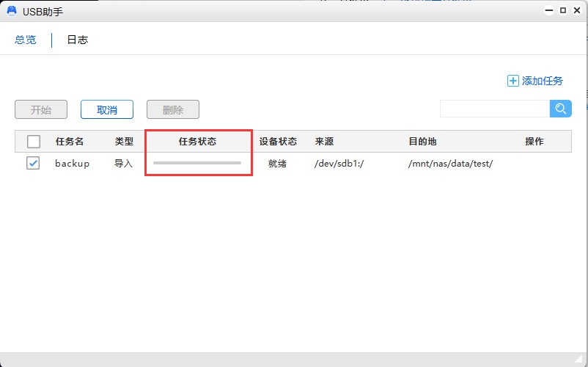This screenshot has height=367, width=588.
Task: Click the 添加任务 plus icon
Action: coord(513,81)
